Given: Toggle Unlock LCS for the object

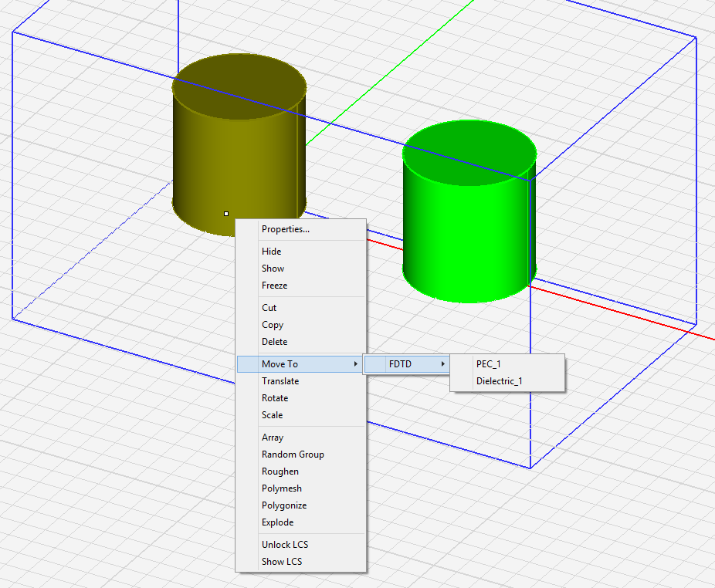Looking at the screenshot, I should (x=284, y=545).
